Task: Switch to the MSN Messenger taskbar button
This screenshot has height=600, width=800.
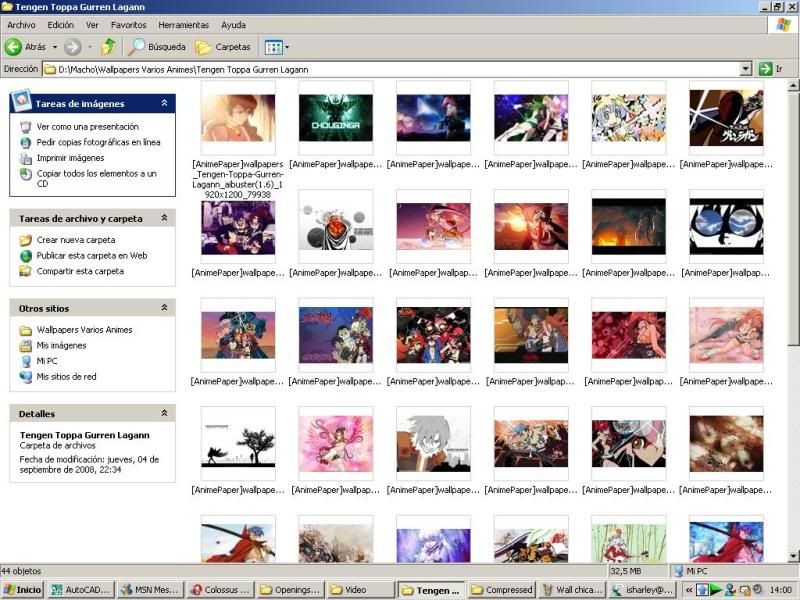Action: pos(150,590)
